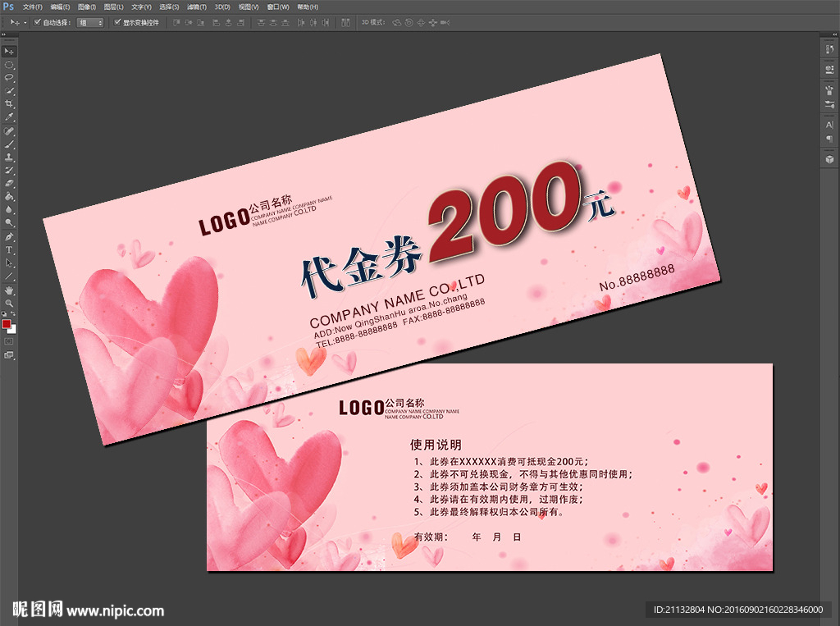Open the 窗口(W) menu

(x=278, y=7)
